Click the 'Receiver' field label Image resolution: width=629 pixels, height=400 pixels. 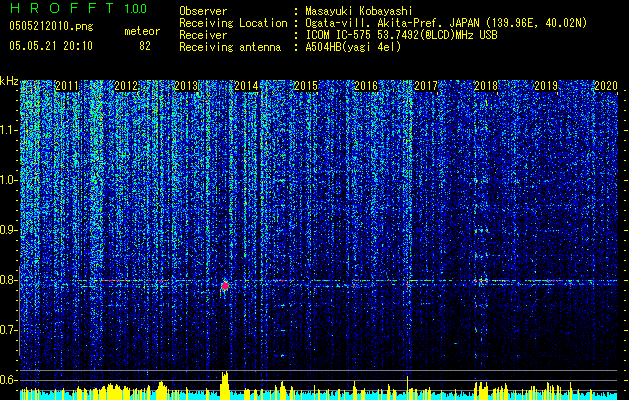pyautogui.click(x=203, y=35)
